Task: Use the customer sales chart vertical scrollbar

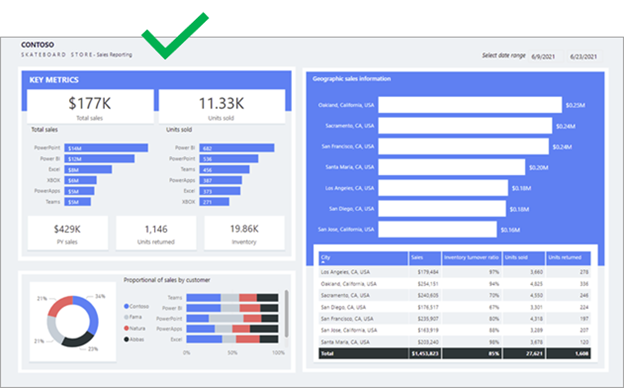Action: click(287, 313)
